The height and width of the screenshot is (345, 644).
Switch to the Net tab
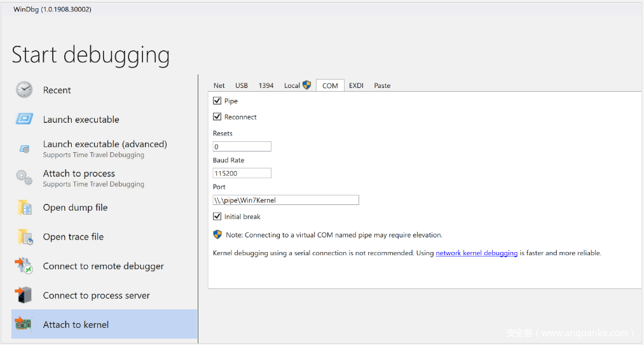(219, 86)
